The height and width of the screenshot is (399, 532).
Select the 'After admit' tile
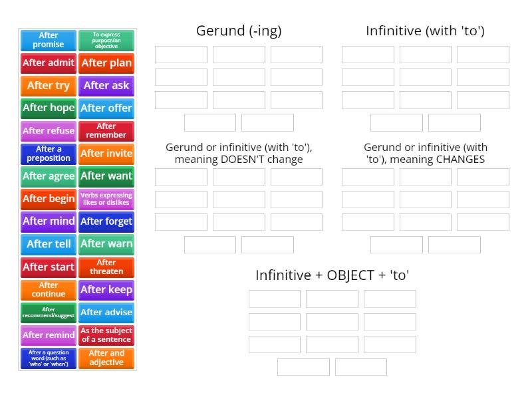(48, 63)
